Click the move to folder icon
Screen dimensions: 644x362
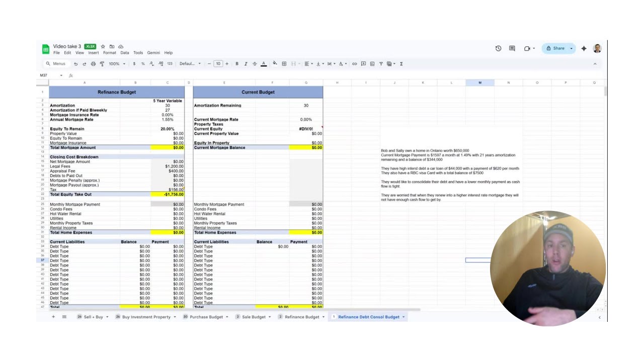pyautogui.click(x=112, y=47)
